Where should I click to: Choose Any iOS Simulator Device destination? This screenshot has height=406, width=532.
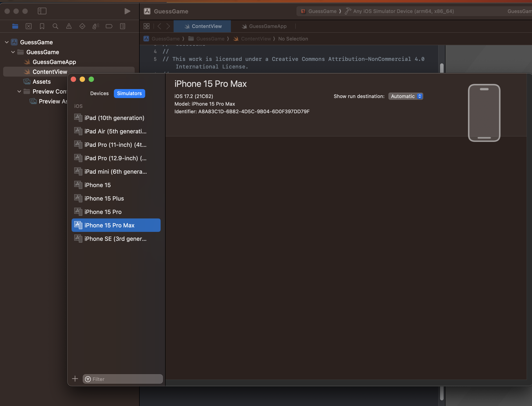point(400,11)
